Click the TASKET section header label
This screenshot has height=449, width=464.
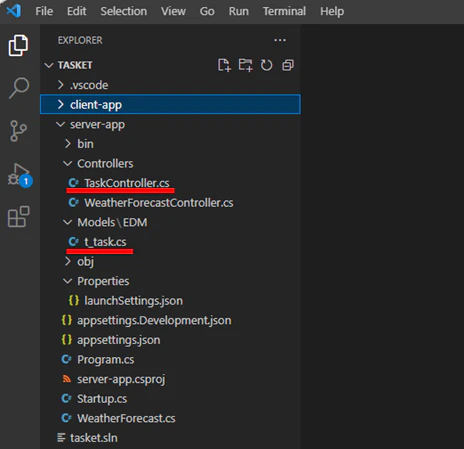(75, 65)
